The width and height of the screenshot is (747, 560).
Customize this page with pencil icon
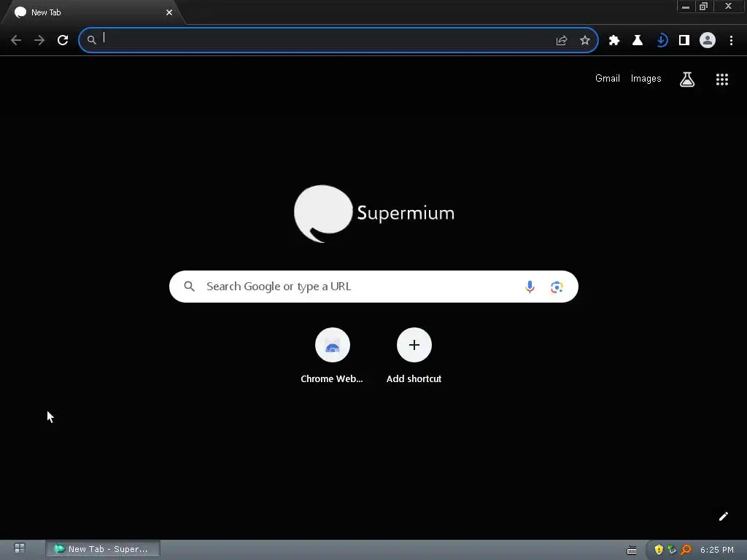723,516
